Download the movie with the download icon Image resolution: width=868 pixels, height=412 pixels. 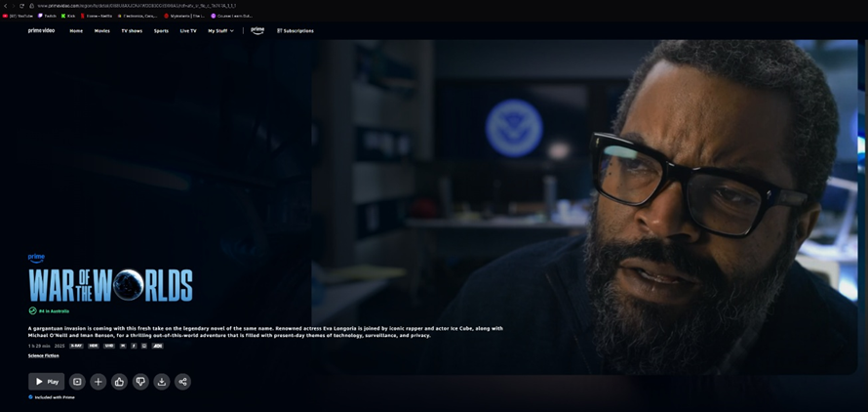point(162,382)
